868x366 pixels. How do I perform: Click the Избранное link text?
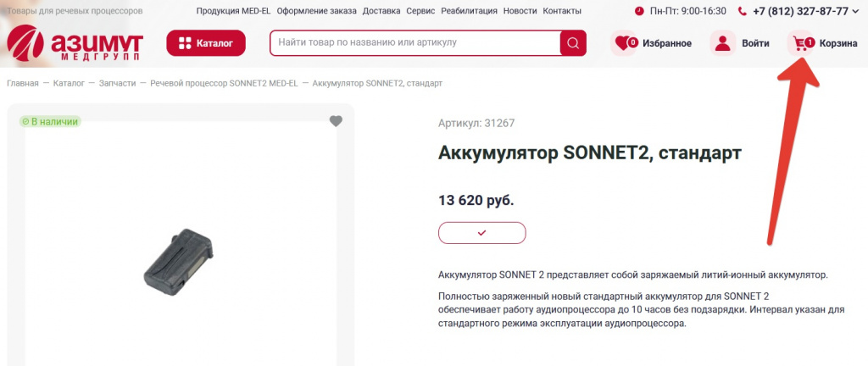(667, 43)
